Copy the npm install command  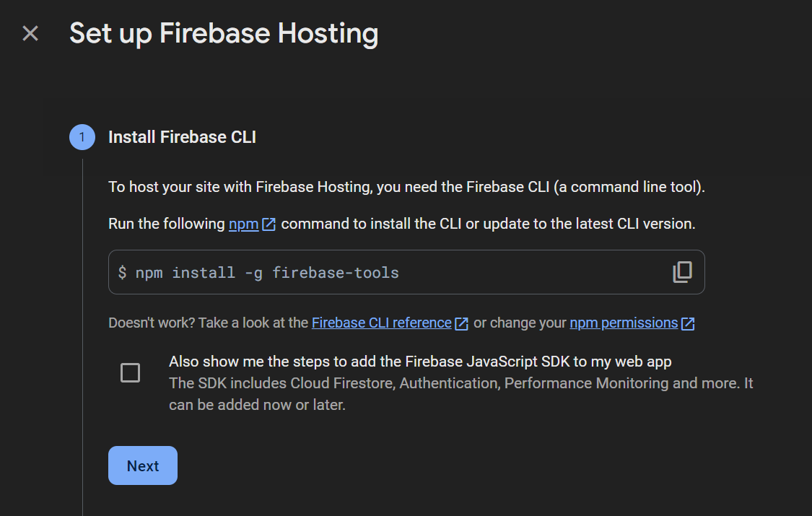click(682, 272)
